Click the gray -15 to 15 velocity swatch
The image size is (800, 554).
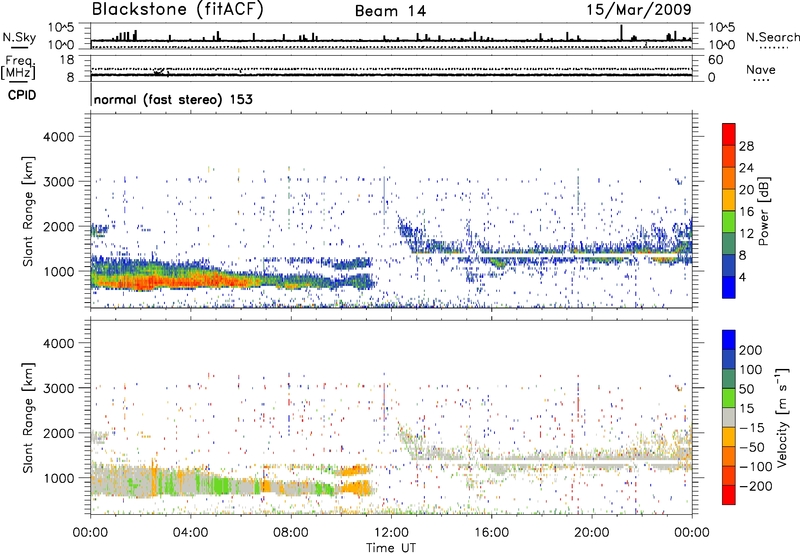pyautogui.click(x=729, y=417)
